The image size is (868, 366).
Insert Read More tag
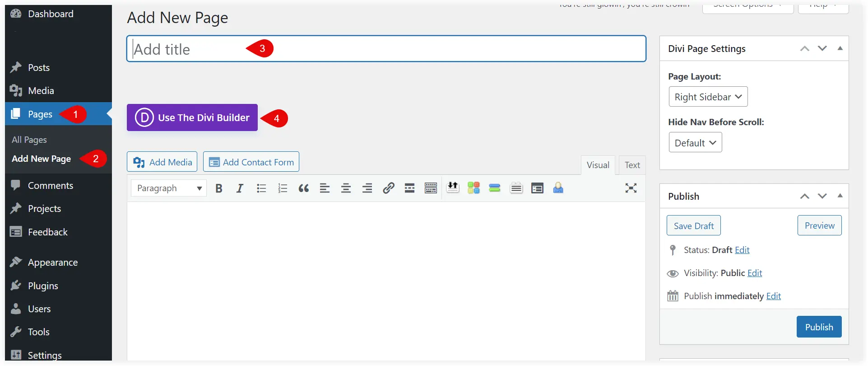[410, 188]
